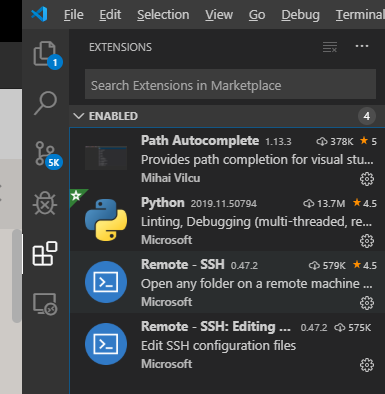Open manage gear for Remote - SSH: Editing
The height and width of the screenshot is (394, 385).
[367, 365]
